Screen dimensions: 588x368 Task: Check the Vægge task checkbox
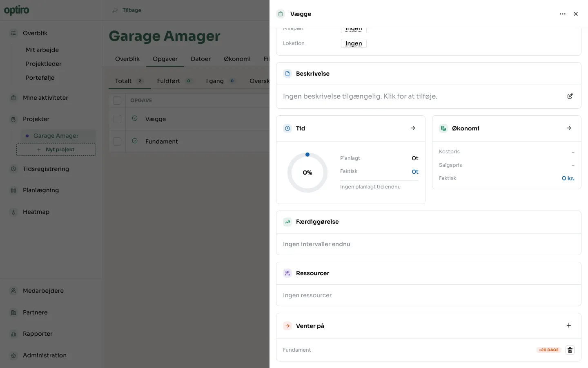pyautogui.click(x=117, y=119)
